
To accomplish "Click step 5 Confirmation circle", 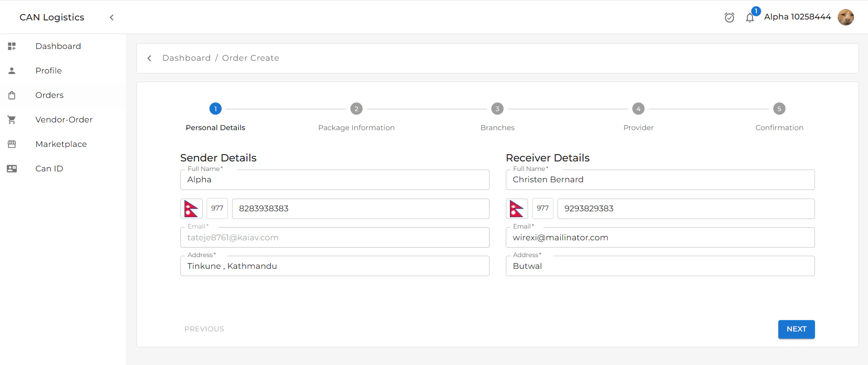I will [779, 109].
